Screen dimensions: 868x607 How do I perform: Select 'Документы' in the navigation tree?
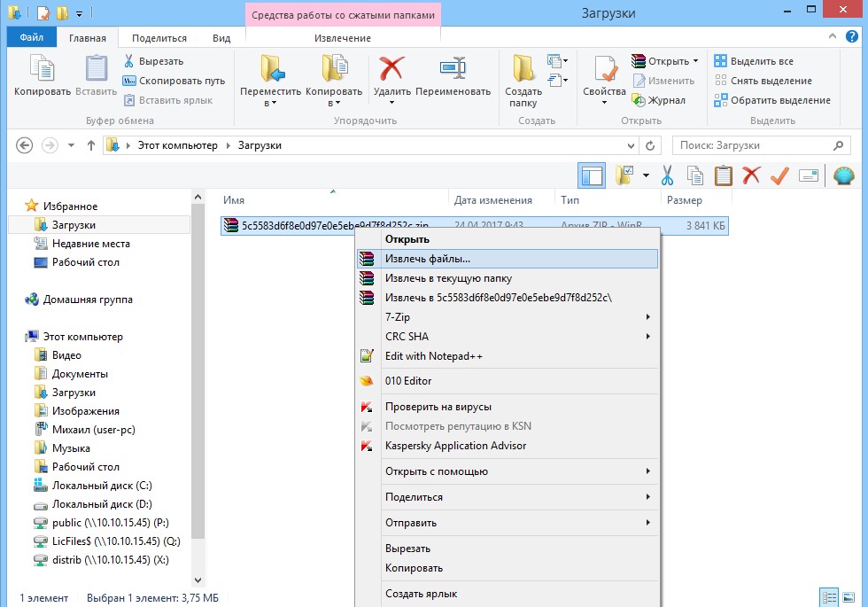tap(80, 374)
